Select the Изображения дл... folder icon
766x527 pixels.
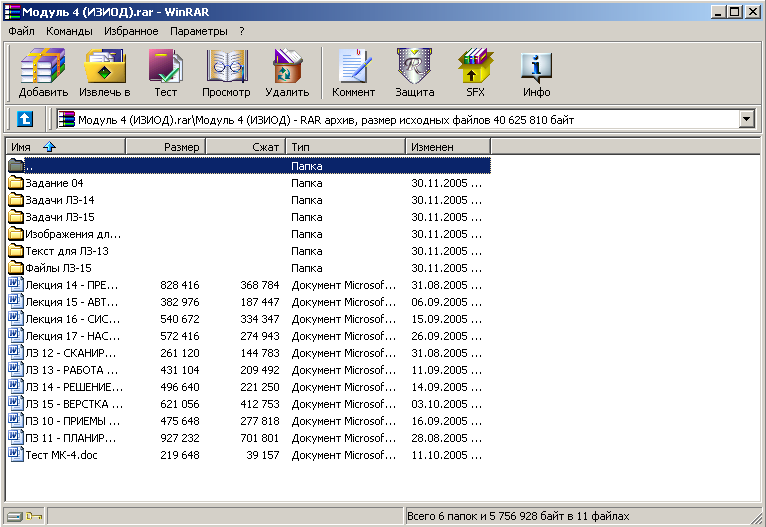(x=16, y=234)
